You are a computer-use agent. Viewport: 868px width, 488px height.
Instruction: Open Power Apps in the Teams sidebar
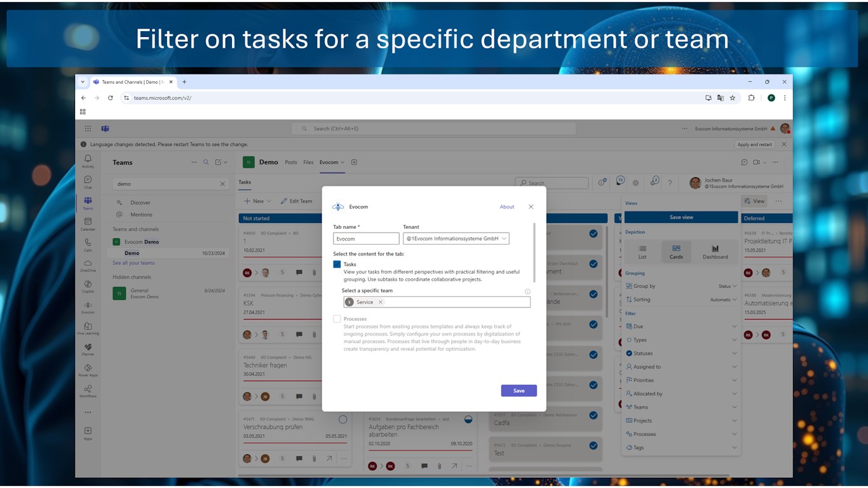point(88,370)
